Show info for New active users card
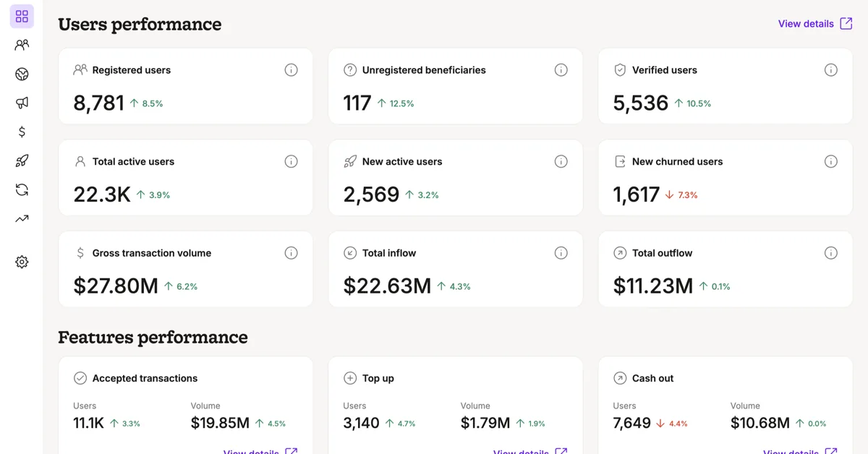 coord(561,161)
